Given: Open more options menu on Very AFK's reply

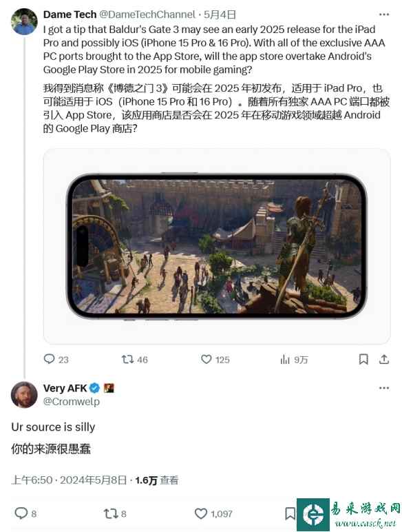Looking at the screenshot, I should 383,388.
